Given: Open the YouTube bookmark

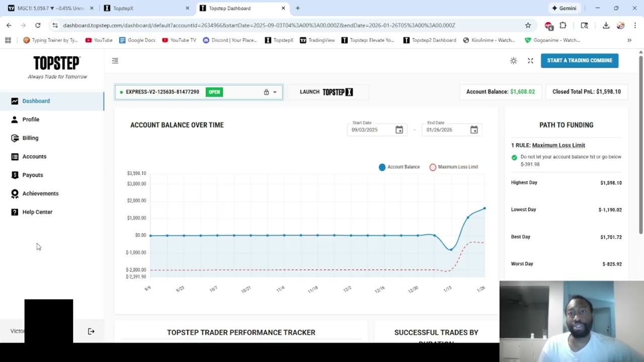Looking at the screenshot, I should (x=99, y=40).
